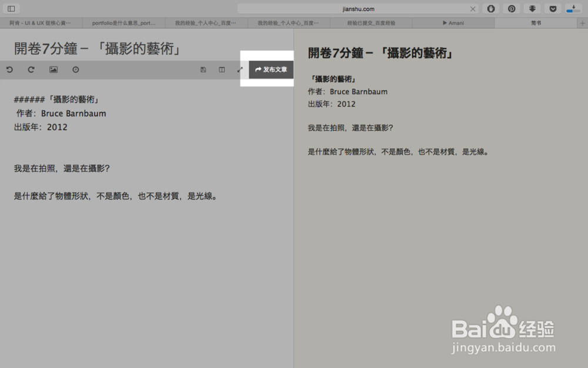Switch to the 简书 tab

(536, 22)
